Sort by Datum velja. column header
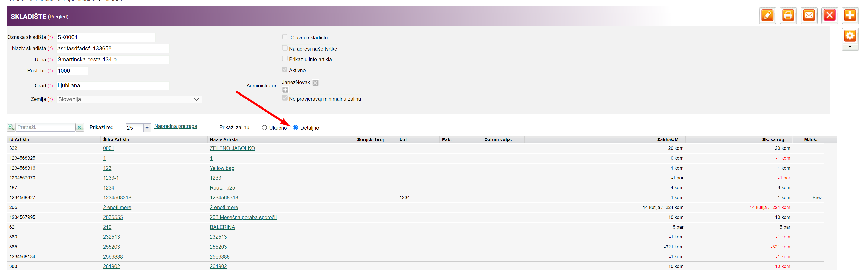The height and width of the screenshot is (270, 868). pyautogui.click(x=498, y=139)
